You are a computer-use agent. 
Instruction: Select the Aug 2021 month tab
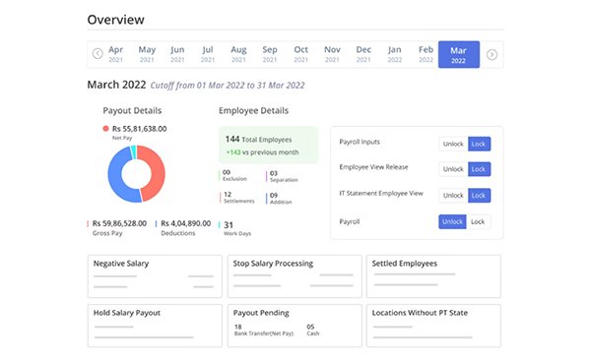pyautogui.click(x=238, y=54)
